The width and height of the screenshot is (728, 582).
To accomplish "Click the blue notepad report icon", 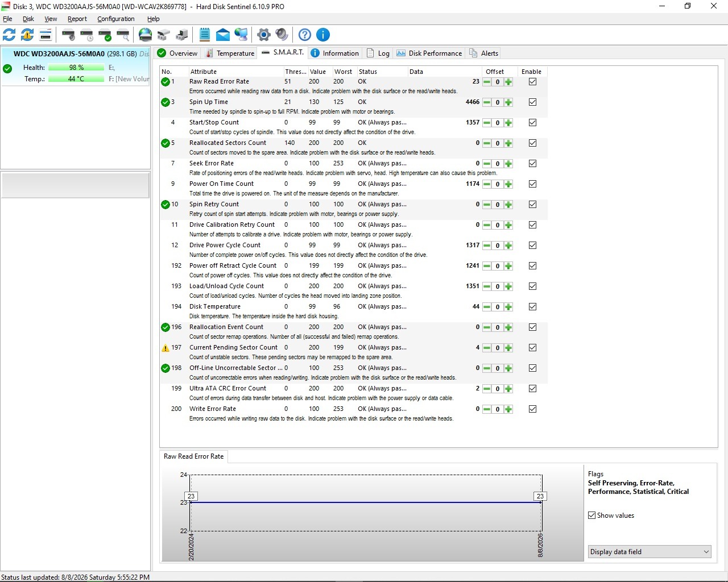I will click(205, 35).
